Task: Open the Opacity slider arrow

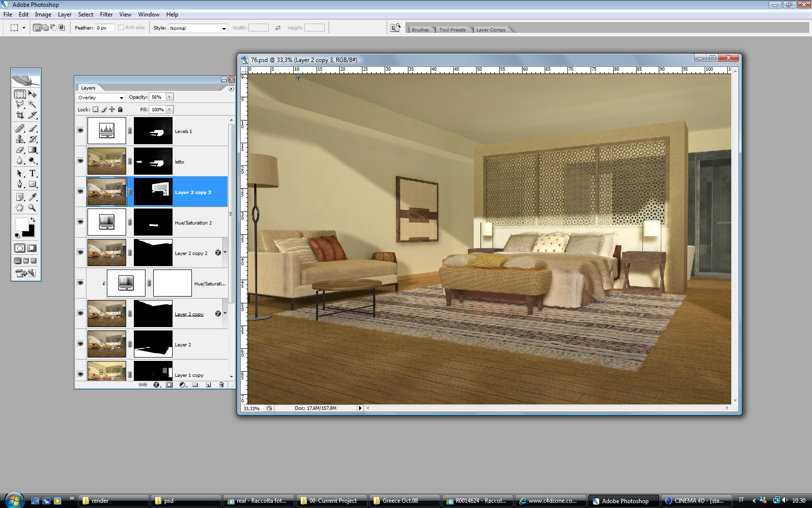Action: (x=170, y=97)
